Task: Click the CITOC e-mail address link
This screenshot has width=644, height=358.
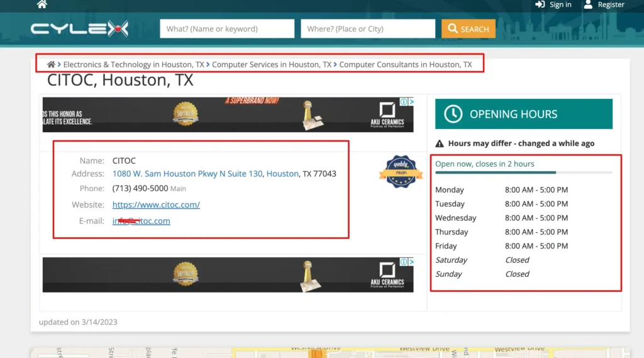Action: coord(142,221)
